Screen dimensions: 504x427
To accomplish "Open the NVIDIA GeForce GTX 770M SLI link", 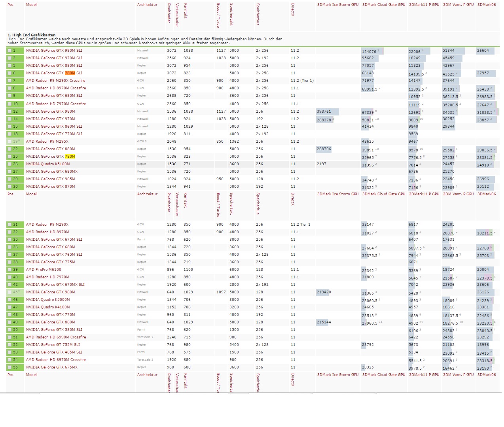I will (54, 134).
